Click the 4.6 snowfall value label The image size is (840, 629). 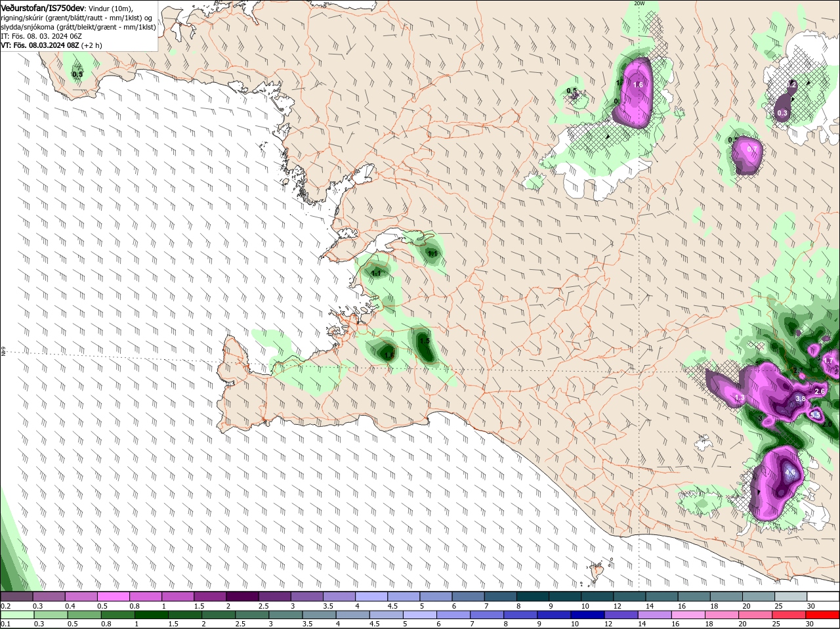coord(790,473)
